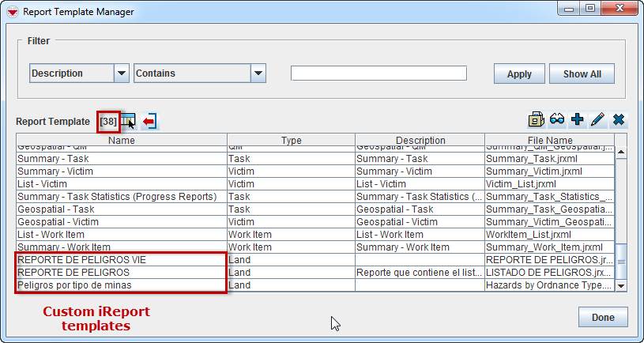Click Done to close the manager
Image resolution: width=644 pixels, height=343 pixels.
click(603, 317)
